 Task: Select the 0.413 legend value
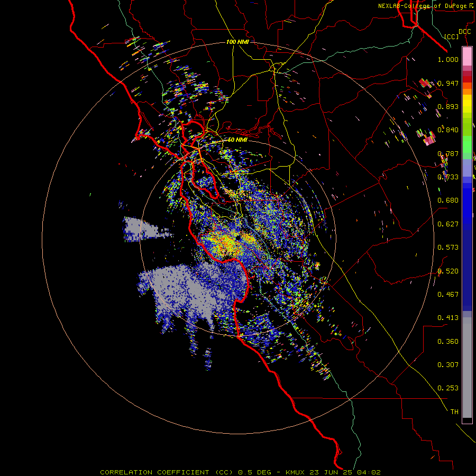coord(448,318)
